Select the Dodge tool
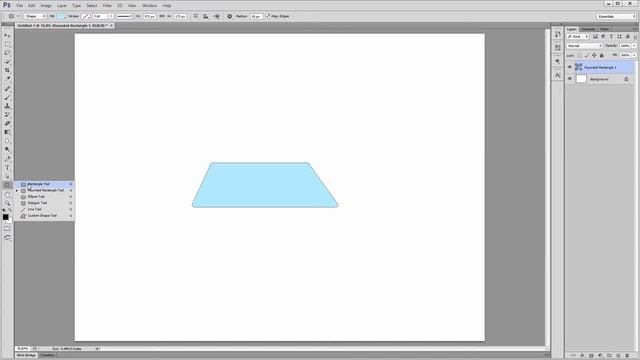This screenshot has width=640, height=360. (x=7, y=149)
